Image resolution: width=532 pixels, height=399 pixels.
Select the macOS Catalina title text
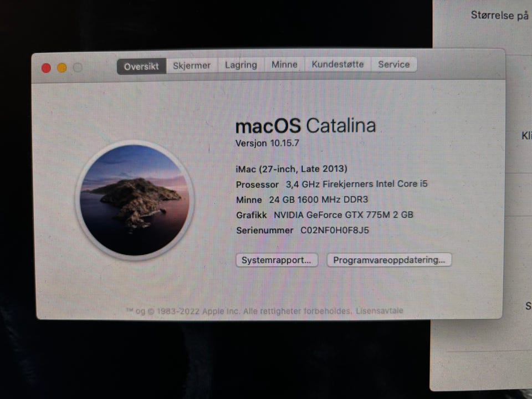click(x=306, y=126)
